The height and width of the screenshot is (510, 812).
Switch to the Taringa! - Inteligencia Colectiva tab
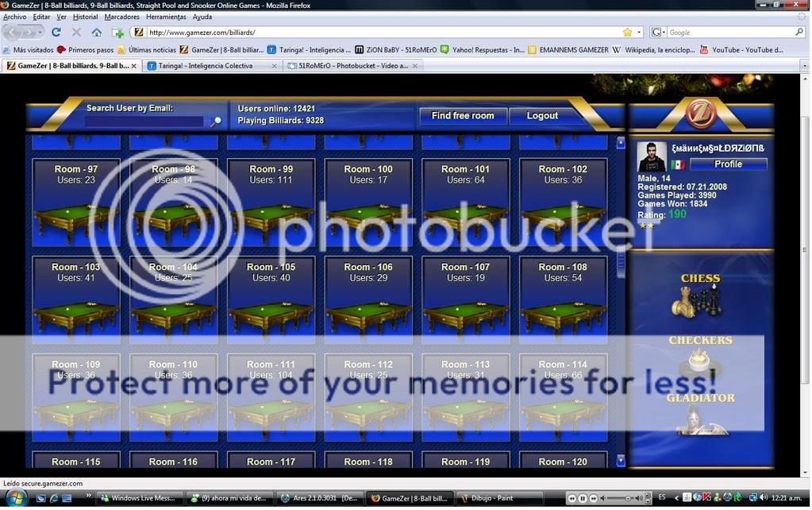212,66
